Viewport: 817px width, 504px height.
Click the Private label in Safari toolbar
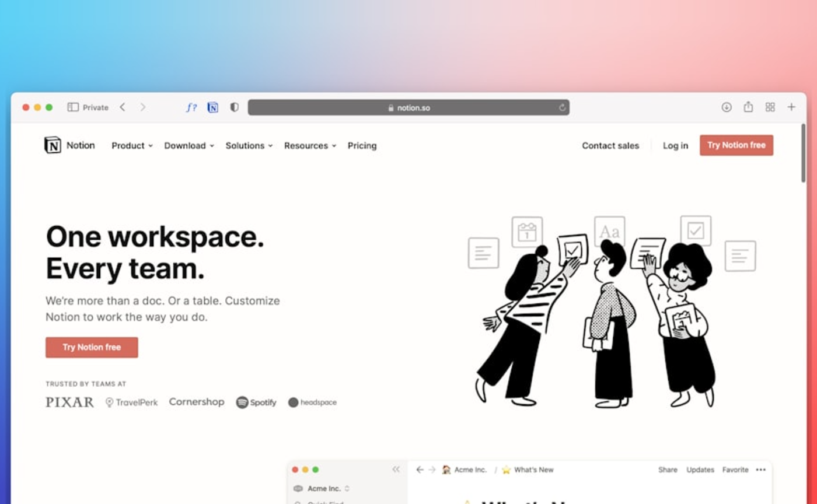click(x=96, y=107)
